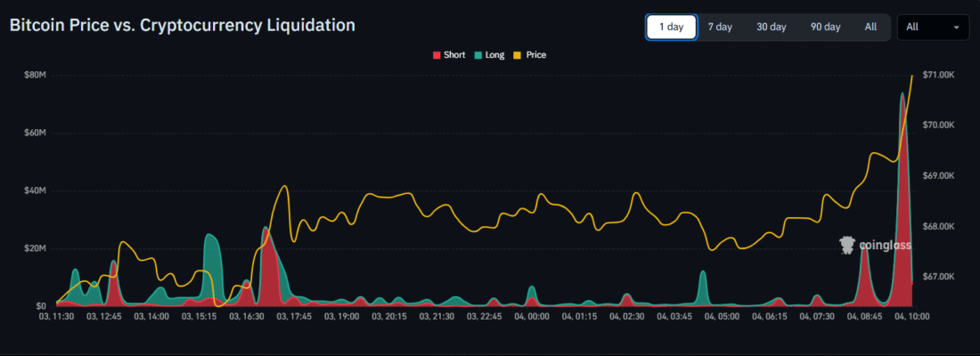Screen dimensions: 980x356
Task: Click the green Long legend swatch
Action: tap(479, 55)
